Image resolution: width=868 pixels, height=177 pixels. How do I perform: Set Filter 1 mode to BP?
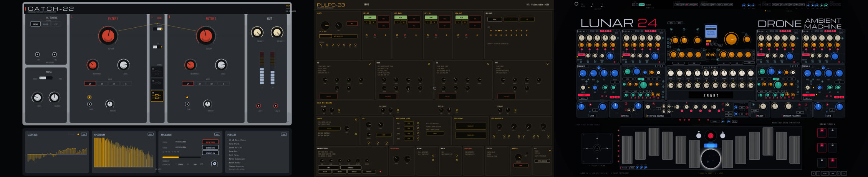[x=102, y=83]
